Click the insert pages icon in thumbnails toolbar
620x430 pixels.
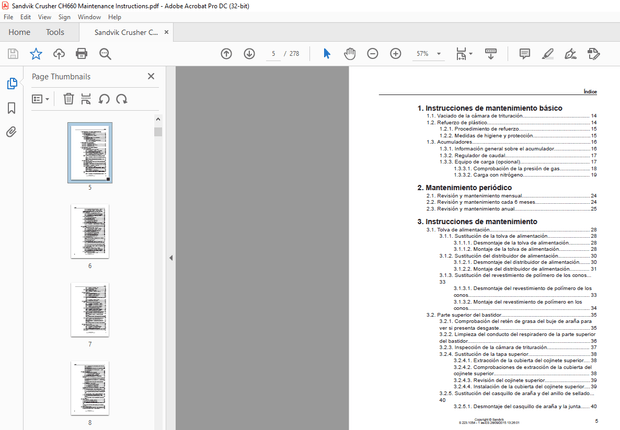click(86, 99)
